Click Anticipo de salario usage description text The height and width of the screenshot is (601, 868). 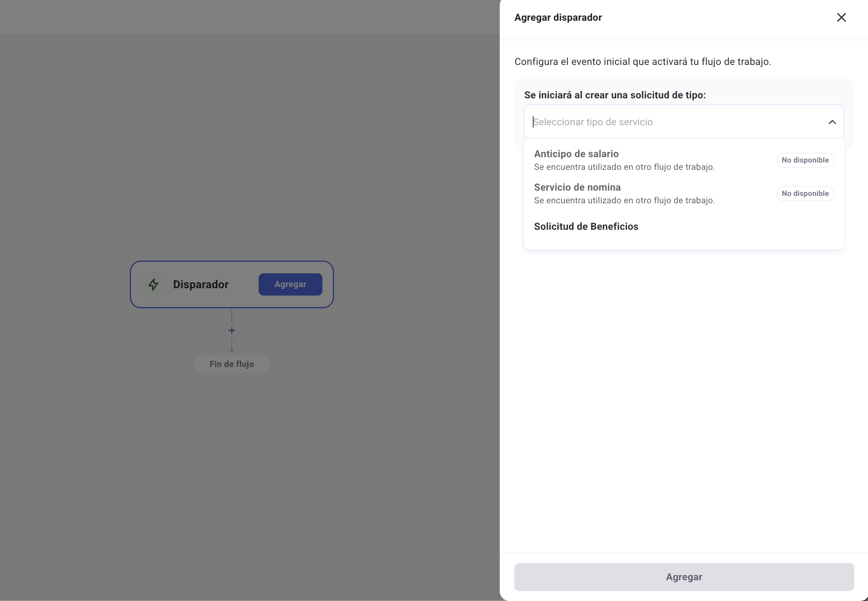(624, 167)
